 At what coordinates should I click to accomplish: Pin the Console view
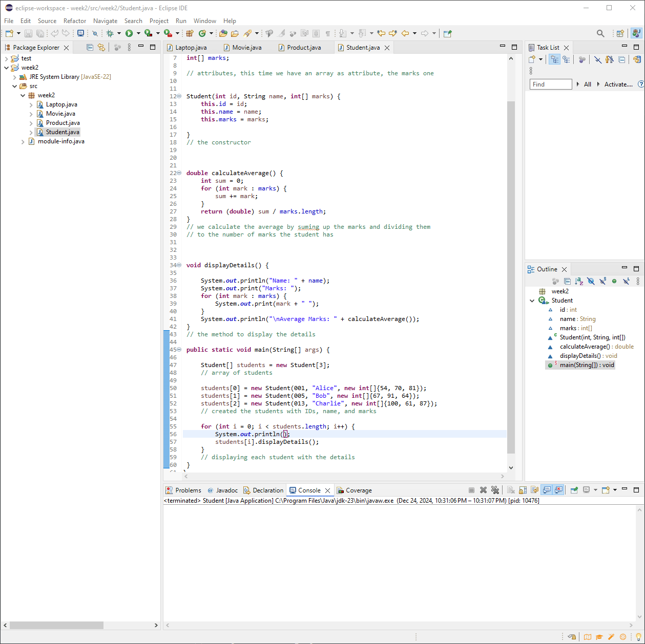pos(574,490)
